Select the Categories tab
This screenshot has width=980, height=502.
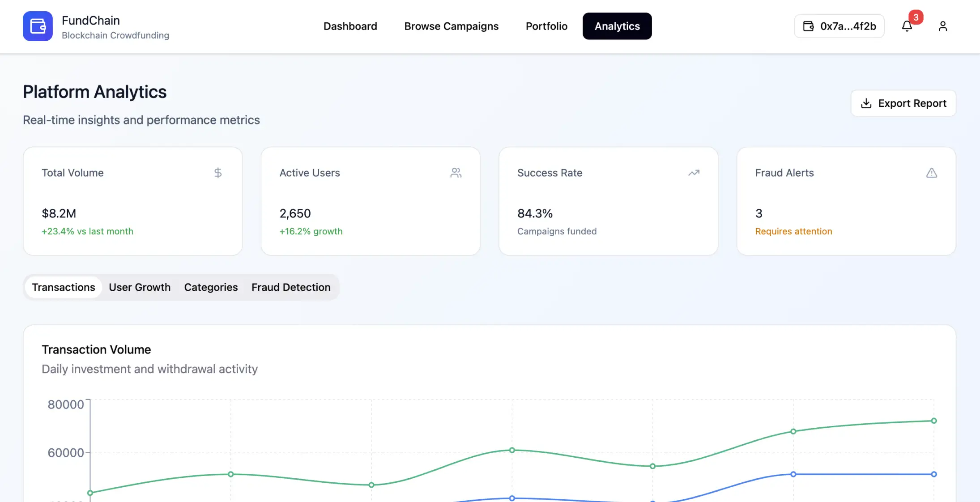210,287
